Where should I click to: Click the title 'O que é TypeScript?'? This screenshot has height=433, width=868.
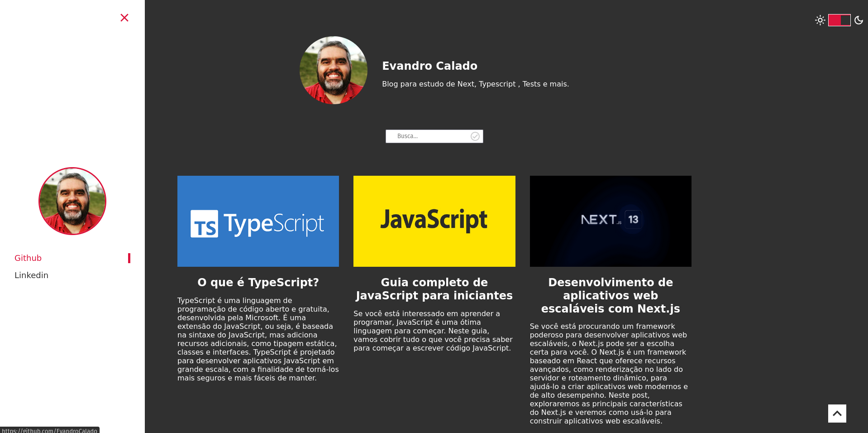tap(258, 282)
